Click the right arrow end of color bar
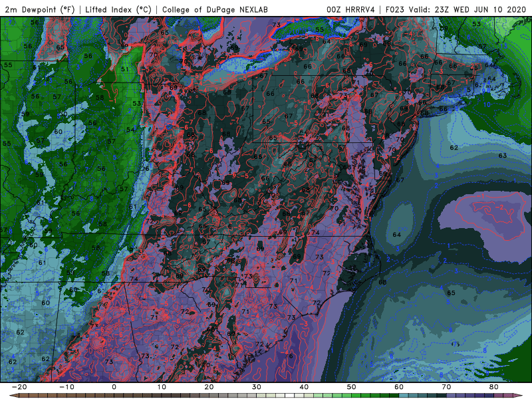Image resolution: width=532 pixels, height=399 pixels. tap(518, 396)
